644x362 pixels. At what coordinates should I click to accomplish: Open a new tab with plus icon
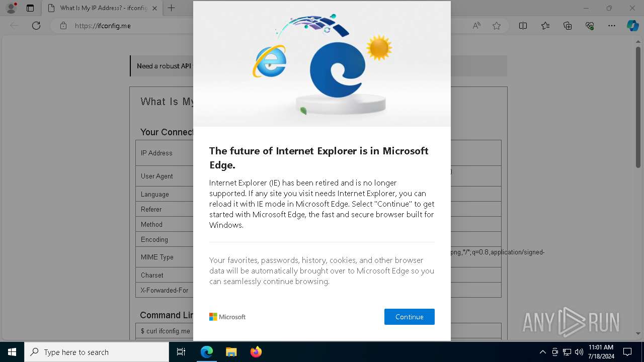[x=171, y=8]
